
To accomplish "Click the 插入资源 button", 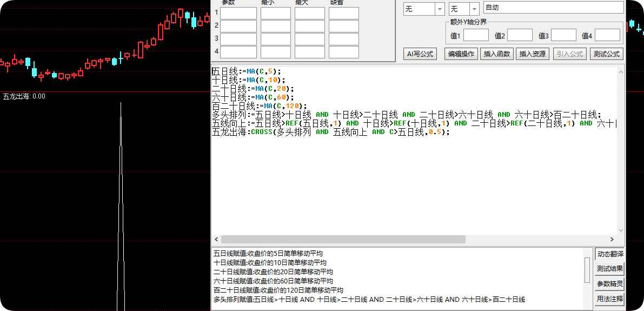I will pos(532,54).
